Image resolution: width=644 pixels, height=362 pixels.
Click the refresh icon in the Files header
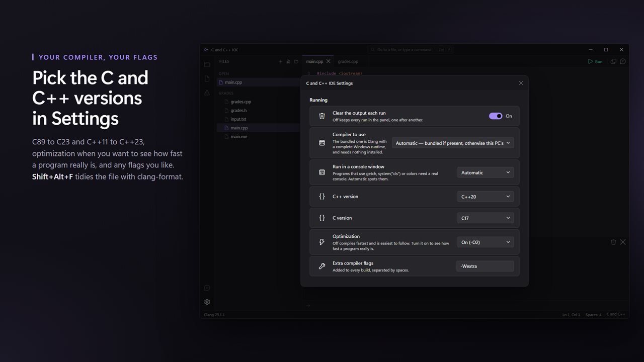click(288, 61)
